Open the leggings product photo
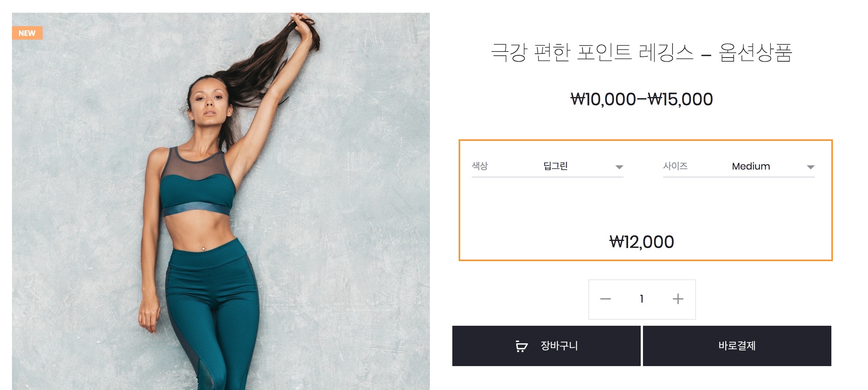Image resolution: width=868 pixels, height=390 pixels. [221, 201]
